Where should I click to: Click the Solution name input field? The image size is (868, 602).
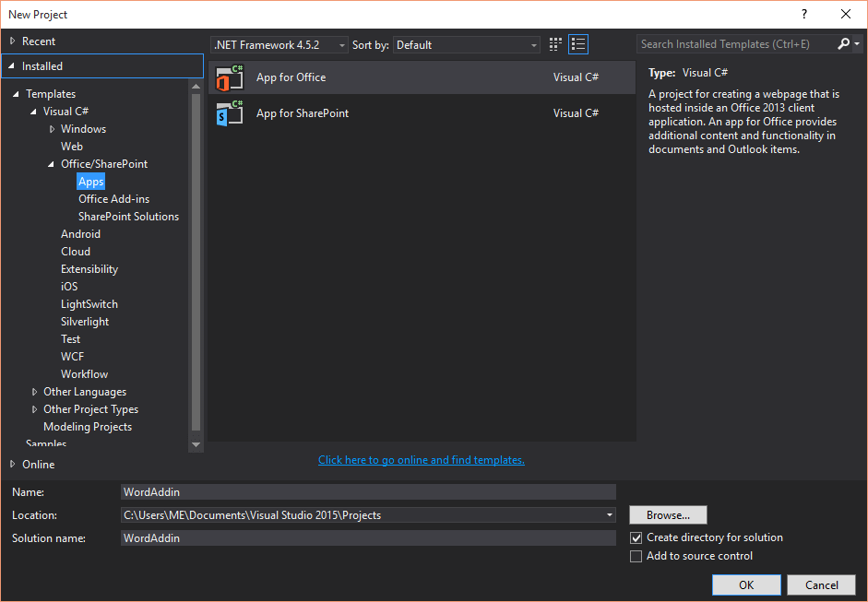(368, 537)
